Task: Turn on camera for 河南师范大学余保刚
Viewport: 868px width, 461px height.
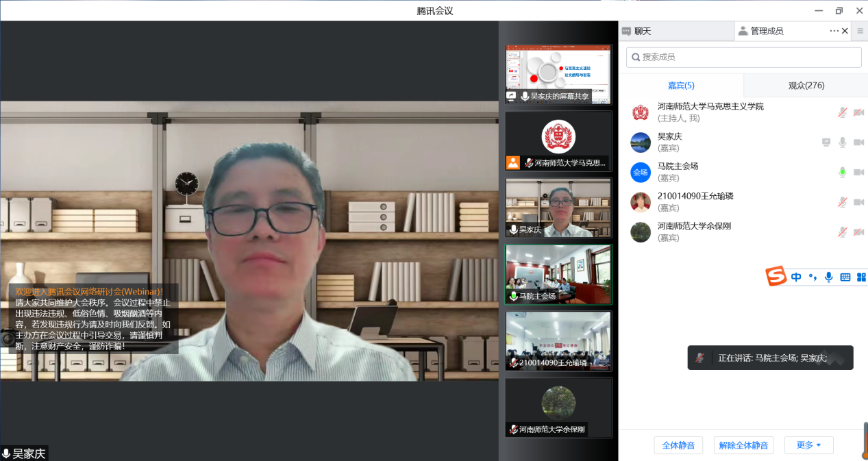Action: 858,232
